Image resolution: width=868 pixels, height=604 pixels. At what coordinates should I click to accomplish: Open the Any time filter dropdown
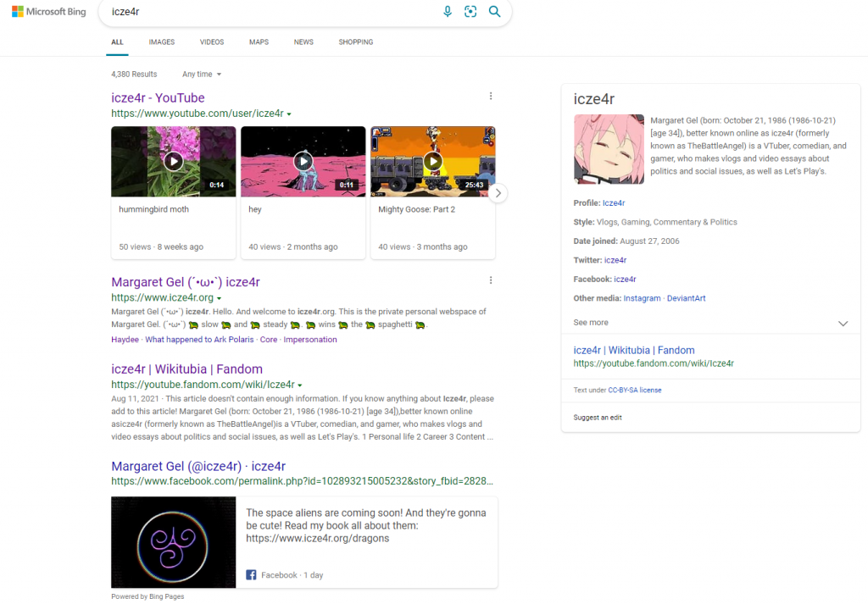point(202,74)
